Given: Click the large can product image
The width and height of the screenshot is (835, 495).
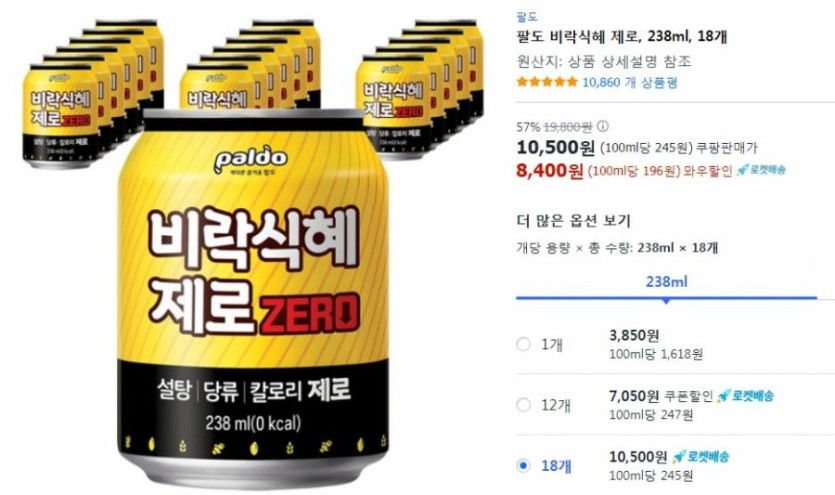Looking at the screenshot, I should (x=253, y=298).
